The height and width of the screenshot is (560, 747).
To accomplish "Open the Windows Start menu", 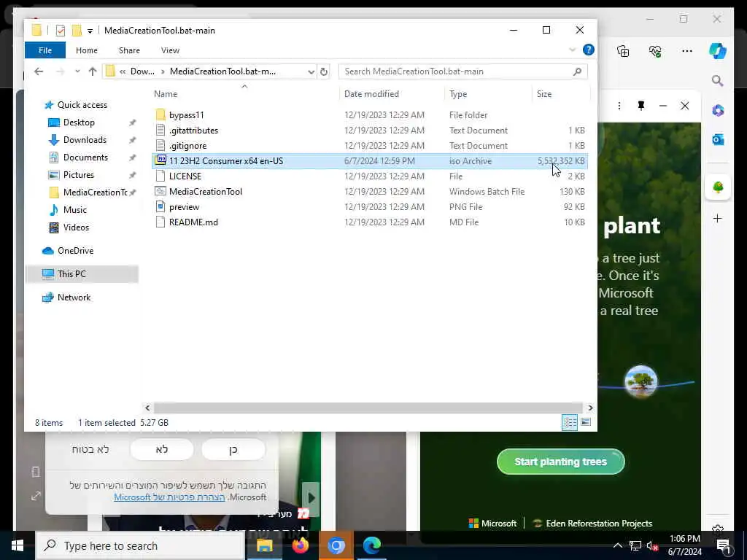I will pos(18,545).
